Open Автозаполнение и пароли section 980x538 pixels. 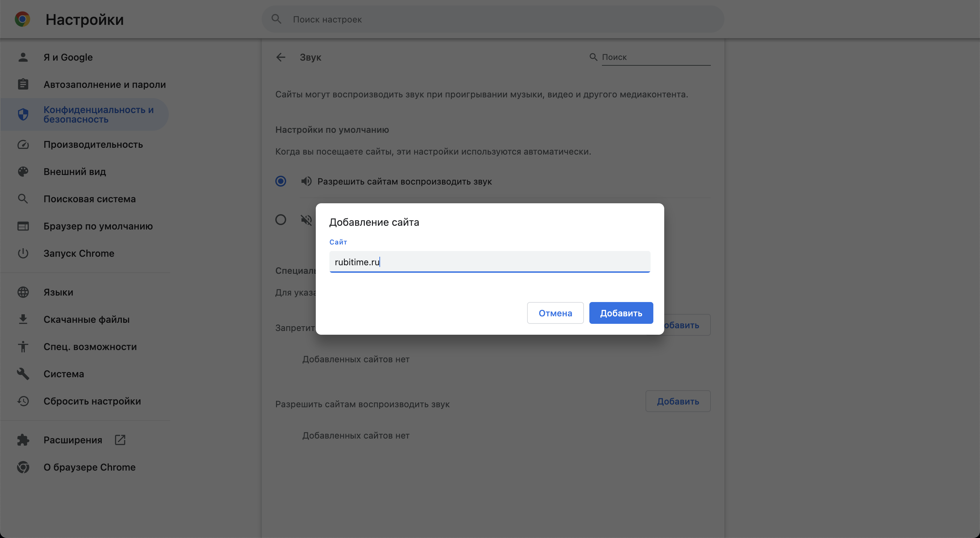click(104, 84)
